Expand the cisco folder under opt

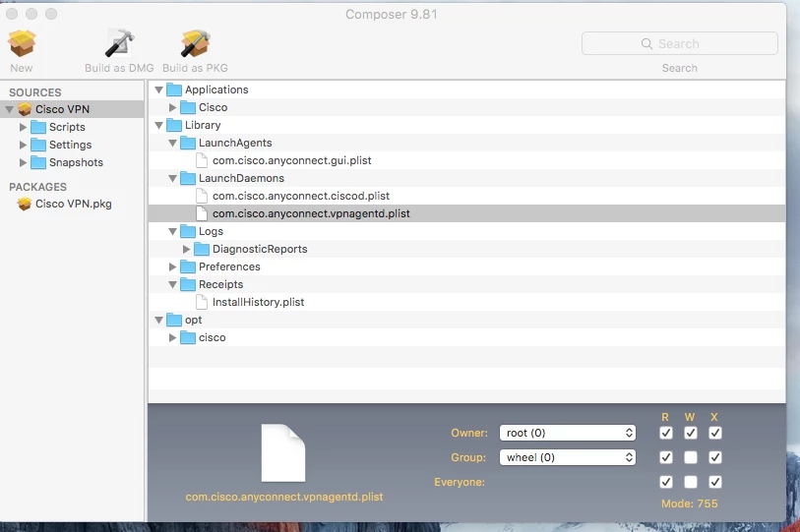coord(172,337)
